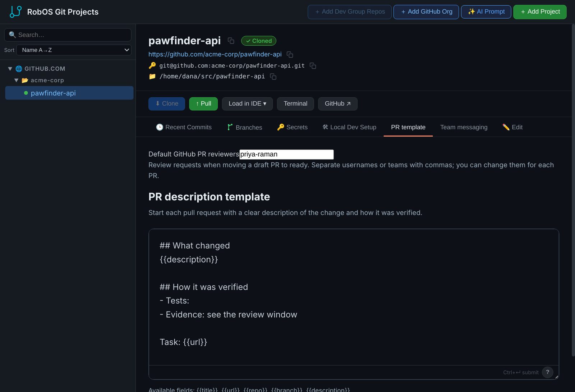
Task: Click the green Add Project button
Action: (540, 12)
